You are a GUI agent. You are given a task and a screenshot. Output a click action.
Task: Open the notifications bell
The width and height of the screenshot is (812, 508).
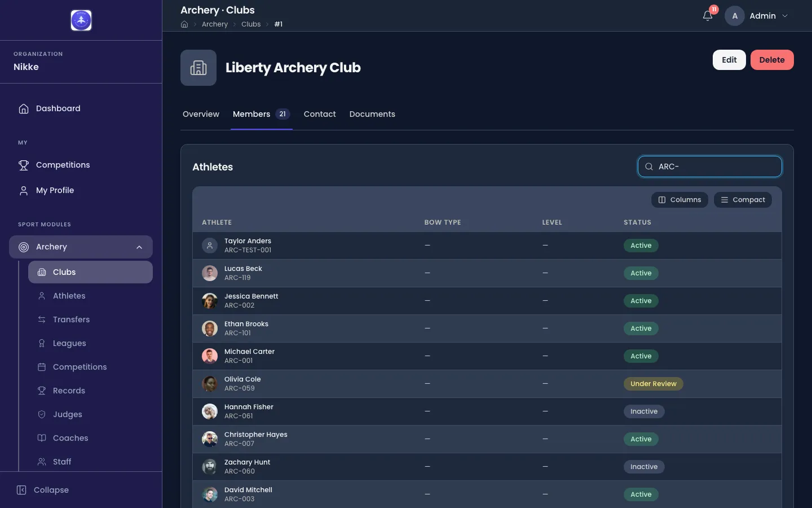pos(708,16)
